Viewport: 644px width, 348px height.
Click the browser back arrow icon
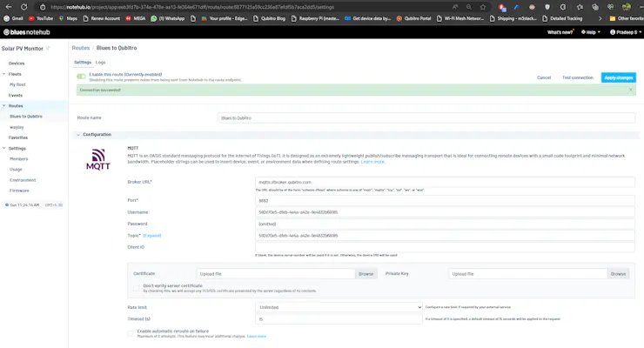tap(9, 7)
